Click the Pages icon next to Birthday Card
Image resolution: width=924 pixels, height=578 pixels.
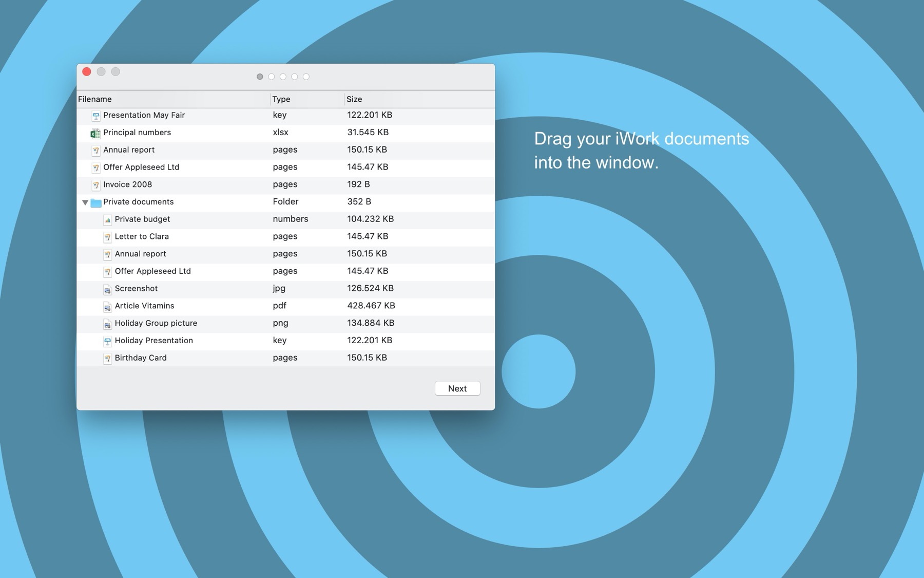(x=107, y=358)
